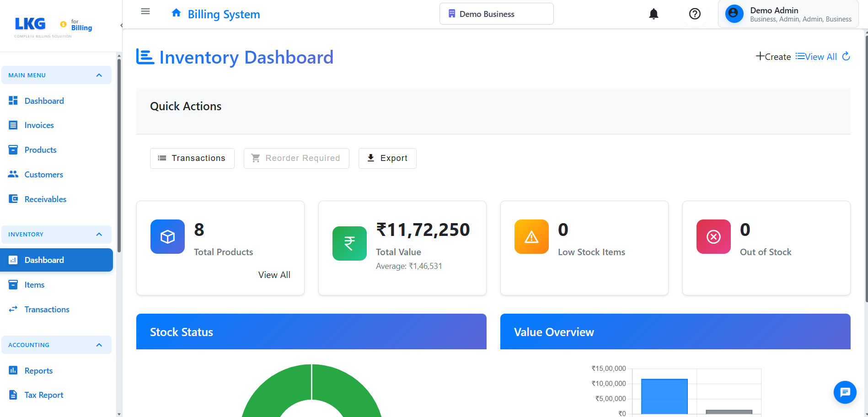
Task: Open Customers from the main menu
Action: [44, 174]
